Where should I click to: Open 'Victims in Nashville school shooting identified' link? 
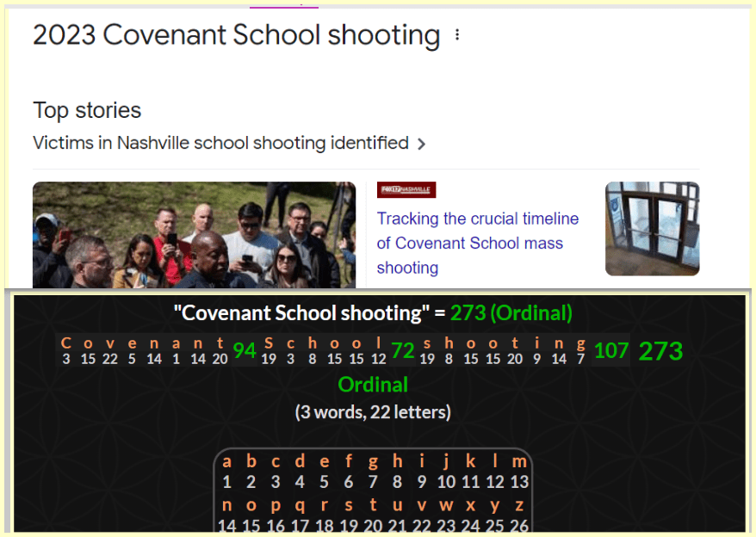(x=220, y=143)
